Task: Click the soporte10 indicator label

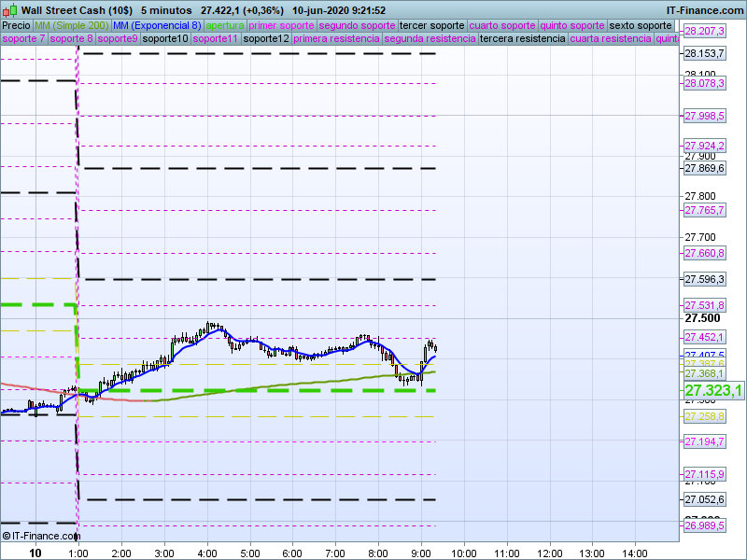Action: (168, 39)
